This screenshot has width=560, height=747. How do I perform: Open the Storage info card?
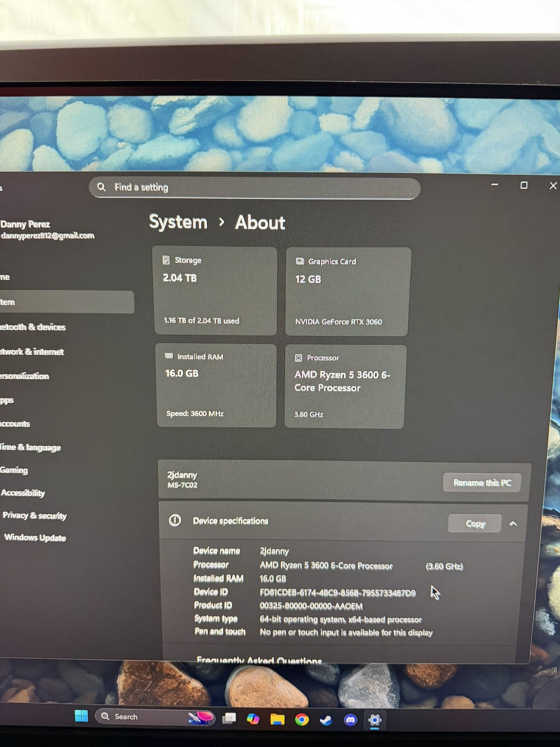click(x=215, y=291)
